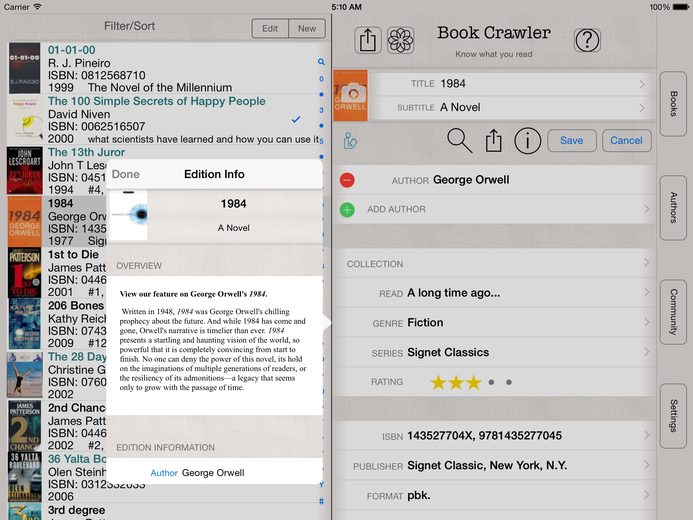The width and height of the screenshot is (693, 520).
Task: Cancel the book edits
Action: (x=626, y=140)
